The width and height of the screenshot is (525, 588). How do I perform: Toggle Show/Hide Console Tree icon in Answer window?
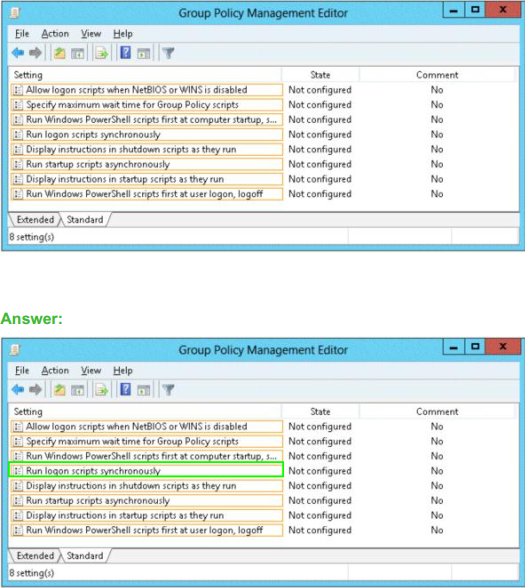click(78, 390)
